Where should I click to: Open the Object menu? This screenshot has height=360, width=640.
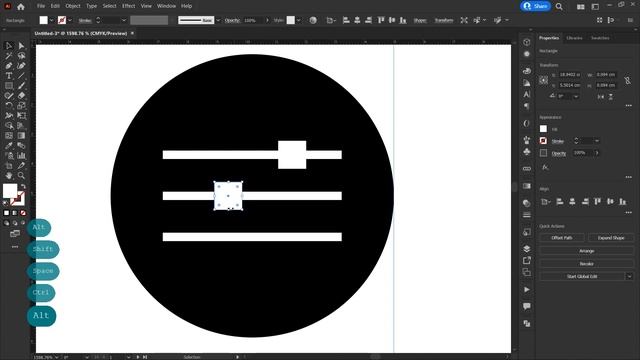[x=73, y=6]
